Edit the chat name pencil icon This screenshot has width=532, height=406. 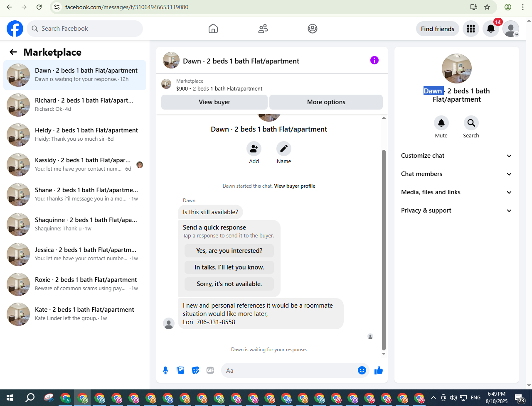click(284, 149)
